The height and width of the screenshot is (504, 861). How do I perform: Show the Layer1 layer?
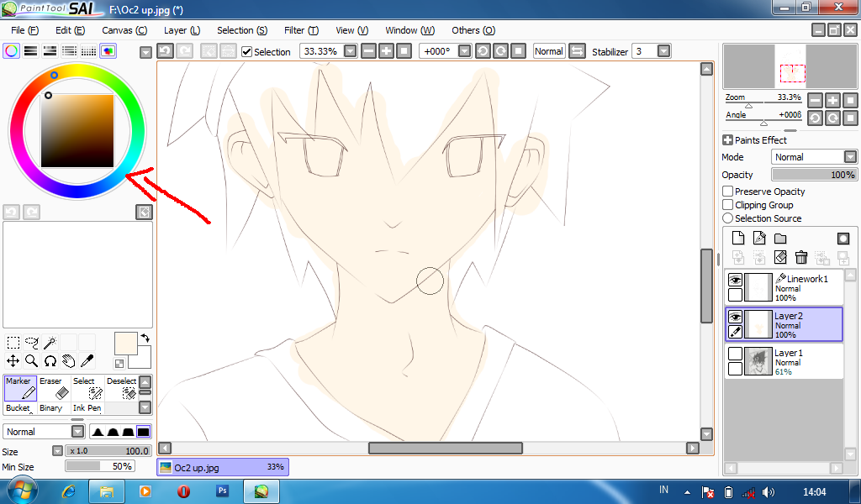coord(735,354)
